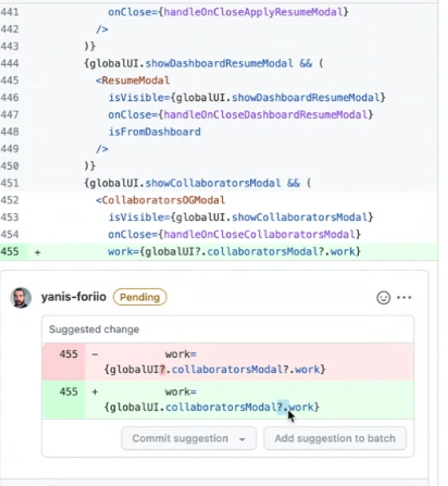Viewport: 448px width, 486px height.
Task: Expand the Commit suggestion dropdown arrow
Action: [242, 439]
